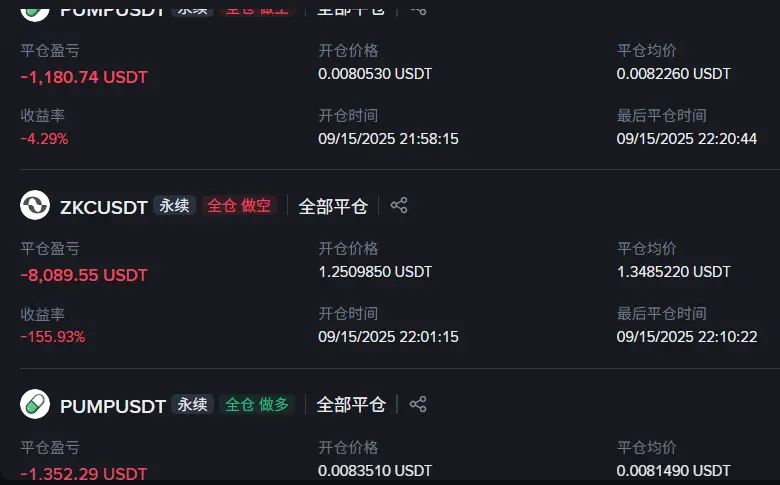Click the green 全仓 做多 badge
The image size is (780, 485).
[257, 404]
